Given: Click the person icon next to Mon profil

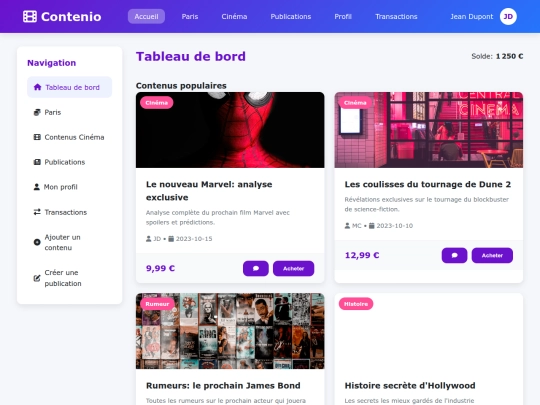Looking at the screenshot, I should (37, 187).
